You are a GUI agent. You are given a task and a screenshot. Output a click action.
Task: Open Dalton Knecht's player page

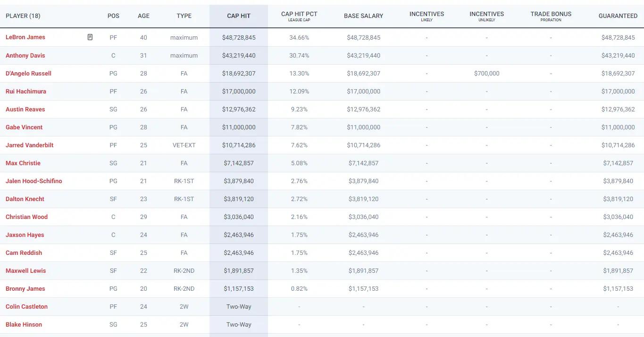click(25, 199)
